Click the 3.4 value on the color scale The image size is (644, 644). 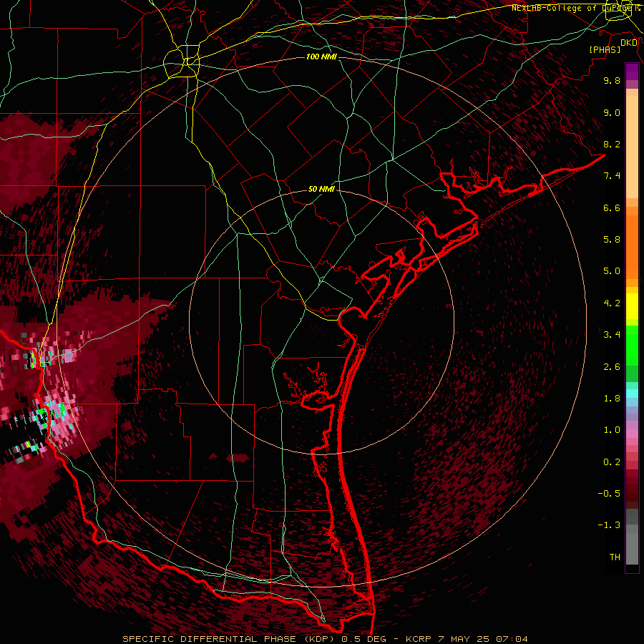[x=612, y=335]
